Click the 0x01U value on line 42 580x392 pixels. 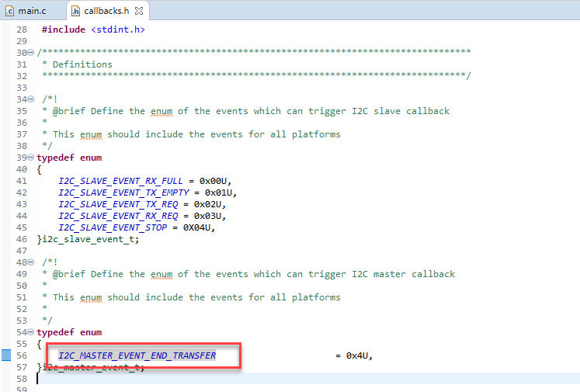218,193
